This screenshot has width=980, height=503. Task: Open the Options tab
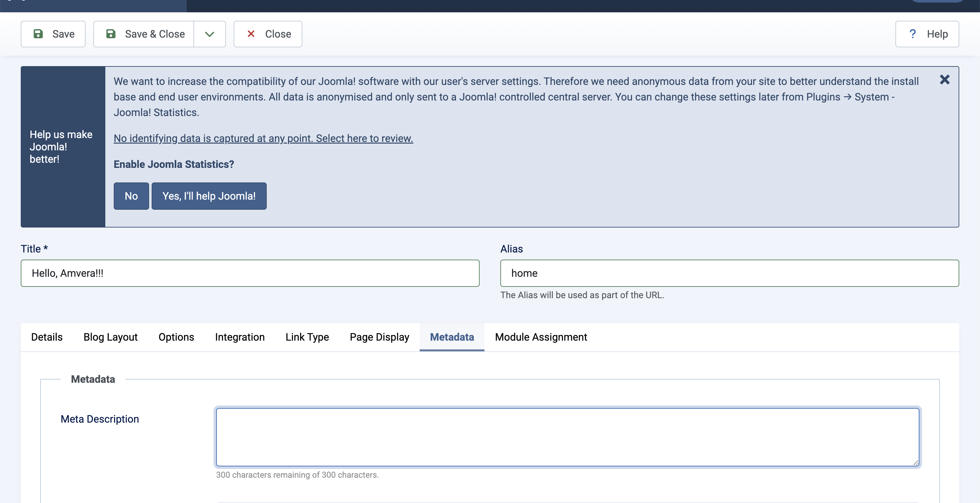[176, 337]
